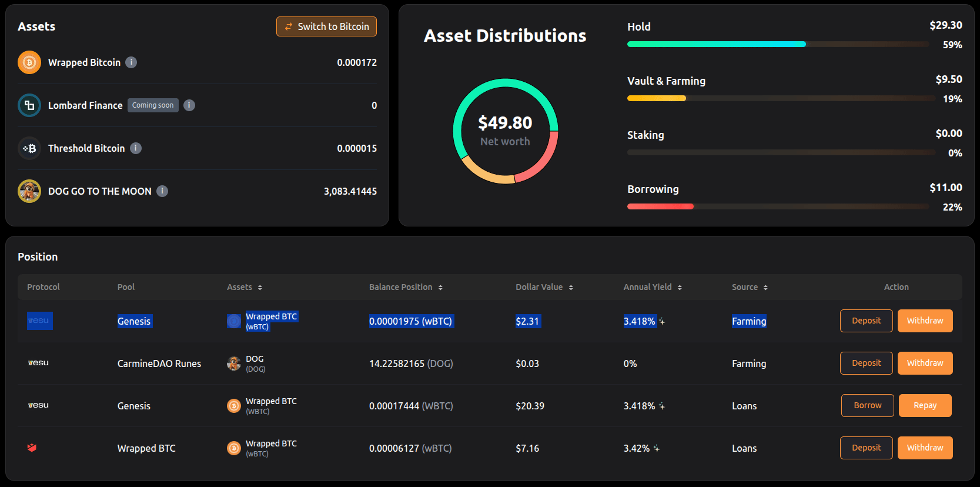Image resolution: width=980 pixels, height=487 pixels.
Task: Click the 3,083.41445 DOG balance value
Action: coord(350,191)
